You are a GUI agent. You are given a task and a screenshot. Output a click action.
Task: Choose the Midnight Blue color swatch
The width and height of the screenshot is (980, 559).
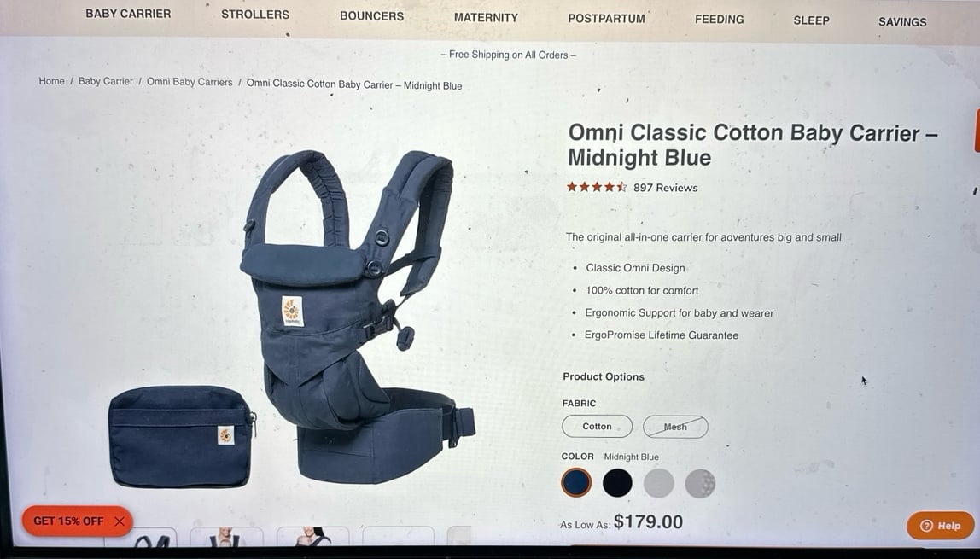coord(575,483)
